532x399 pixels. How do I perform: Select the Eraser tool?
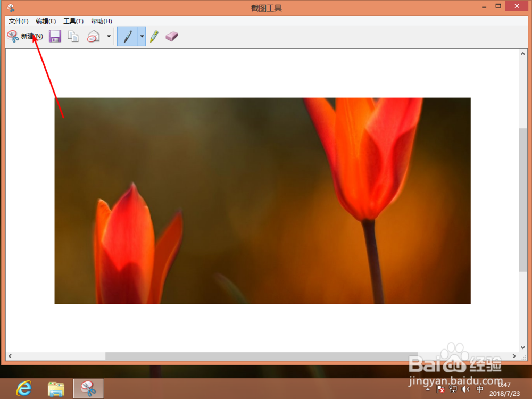(x=171, y=36)
